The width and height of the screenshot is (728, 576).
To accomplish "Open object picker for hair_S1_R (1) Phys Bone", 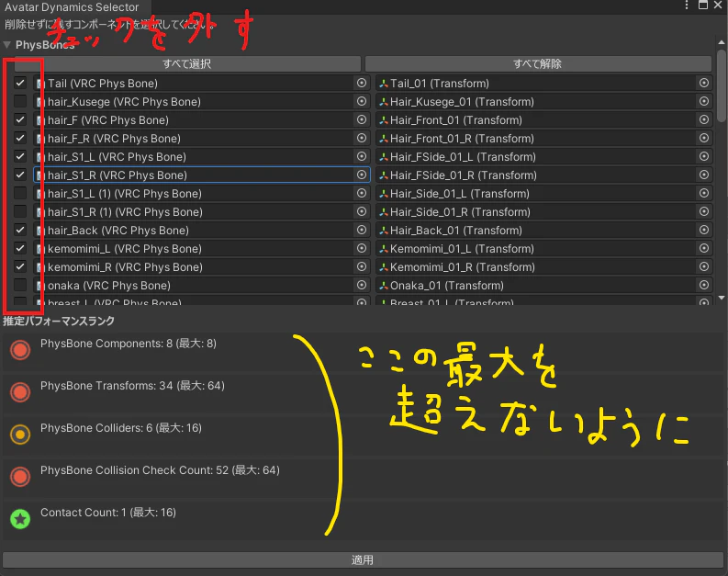I will 362,212.
